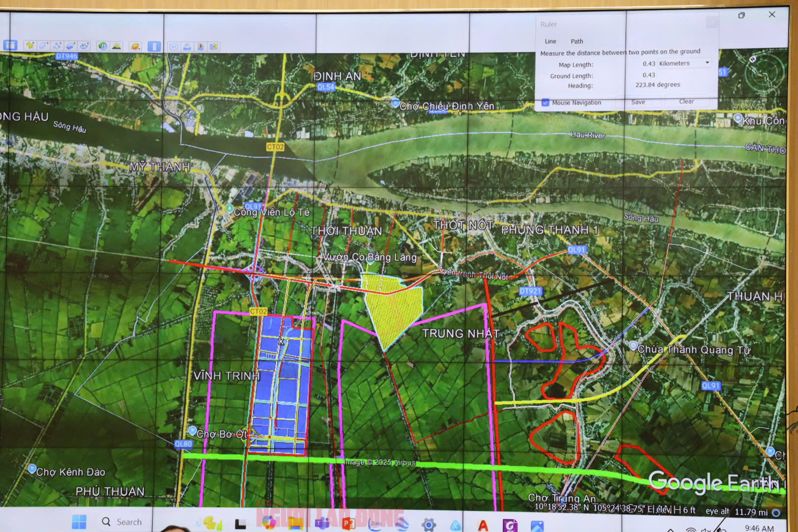Open the historical imagery clock icon

102,46
